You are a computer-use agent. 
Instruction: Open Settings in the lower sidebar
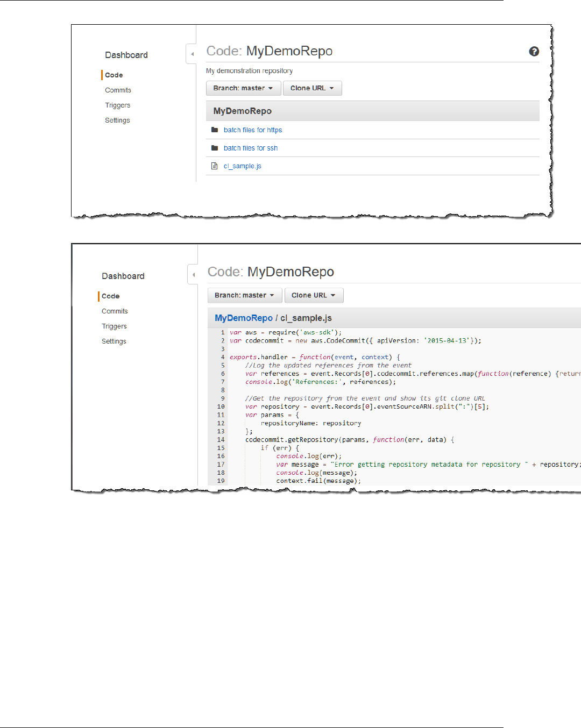(114, 341)
